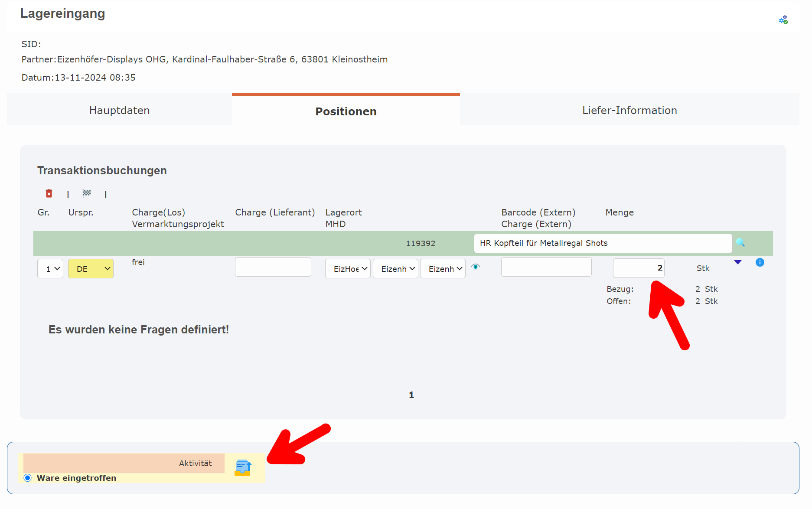Delete the transaction row via red trash icon
Image resolution: width=812 pixels, height=509 pixels.
pyautogui.click(x=49, y=193)
